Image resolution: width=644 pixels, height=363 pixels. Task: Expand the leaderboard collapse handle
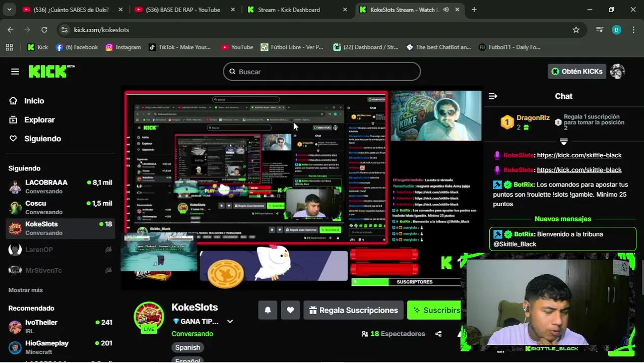pos(563,142)
